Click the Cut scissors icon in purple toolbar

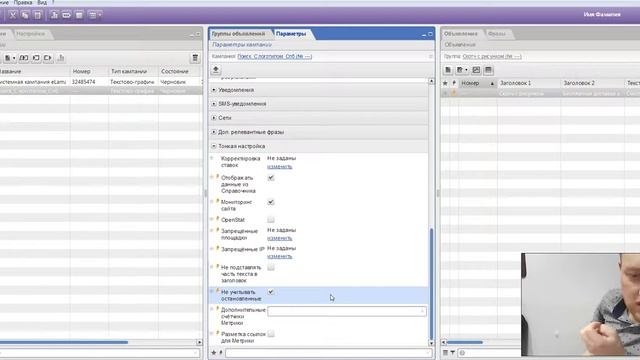13,15
